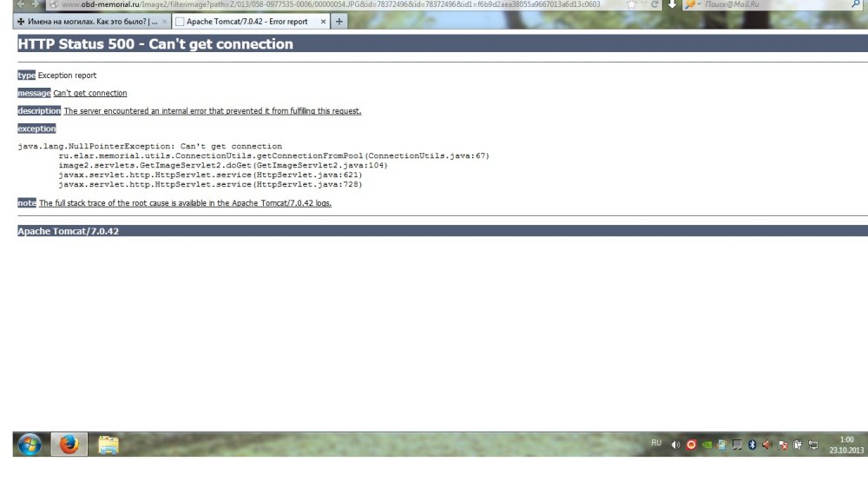Click the red circular tray icon
868x488 pixels.
click(691, 445)
